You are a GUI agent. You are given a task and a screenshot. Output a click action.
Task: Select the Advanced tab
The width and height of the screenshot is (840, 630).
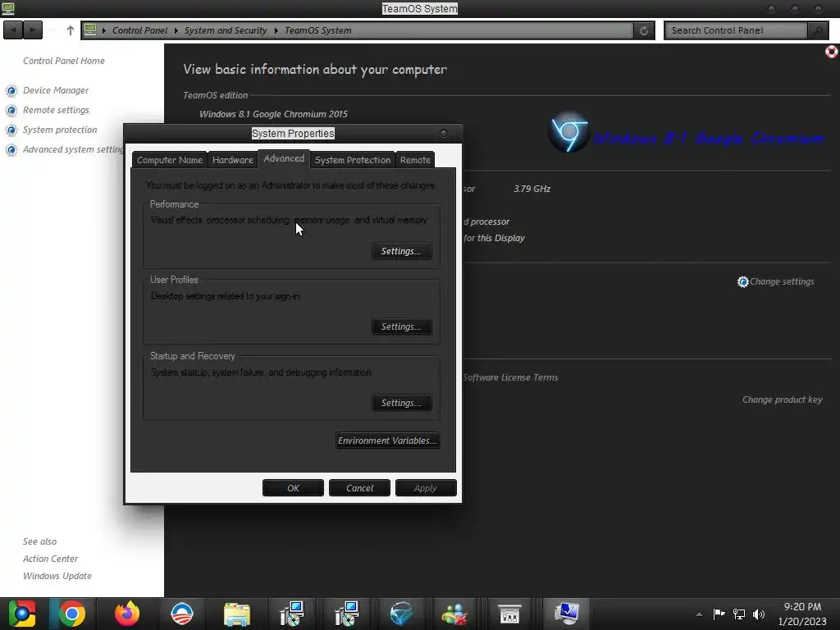[x=284, y=158]
